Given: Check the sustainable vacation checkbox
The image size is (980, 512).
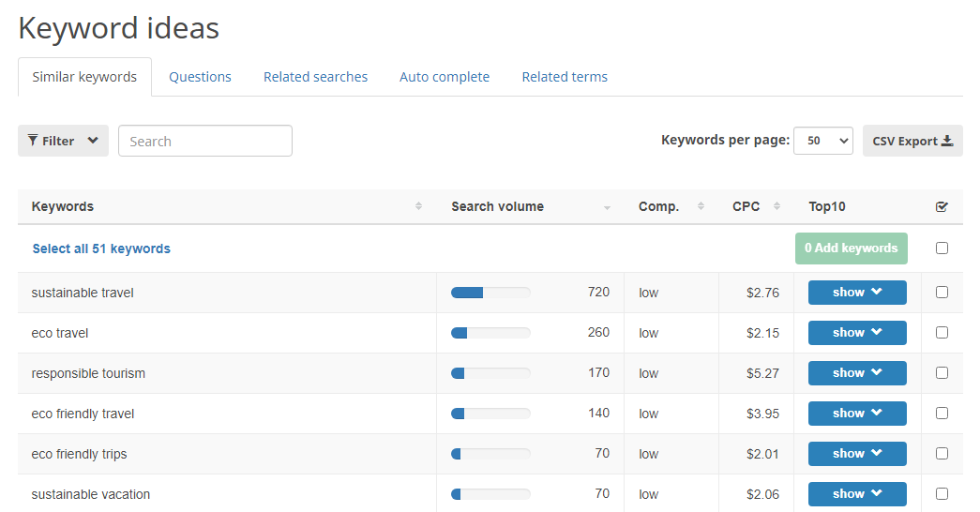Looking at the screenshot, I should pyautogui.click(x=942, y=494).
